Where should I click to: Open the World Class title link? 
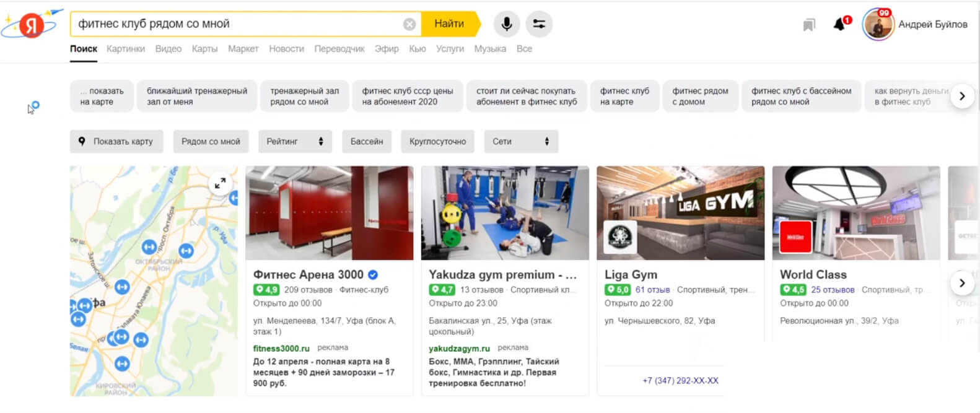point(813,275)
